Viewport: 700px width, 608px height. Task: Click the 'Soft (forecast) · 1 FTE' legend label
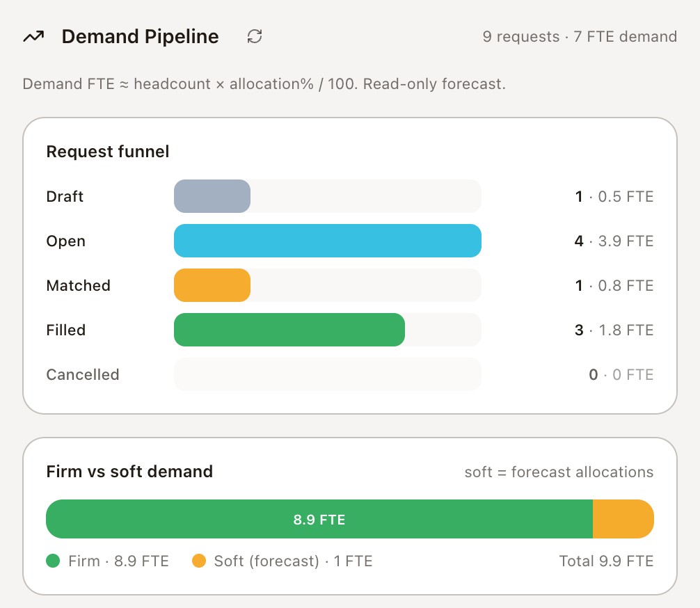293,561
